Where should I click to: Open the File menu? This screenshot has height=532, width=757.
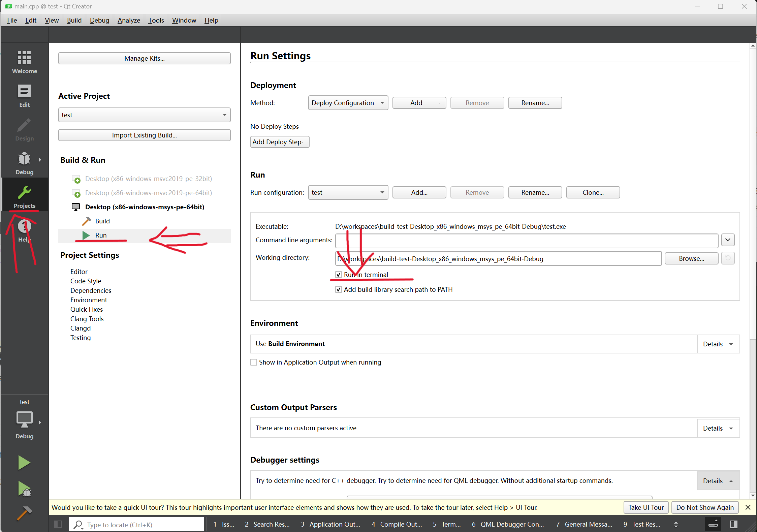pos(12,20)
